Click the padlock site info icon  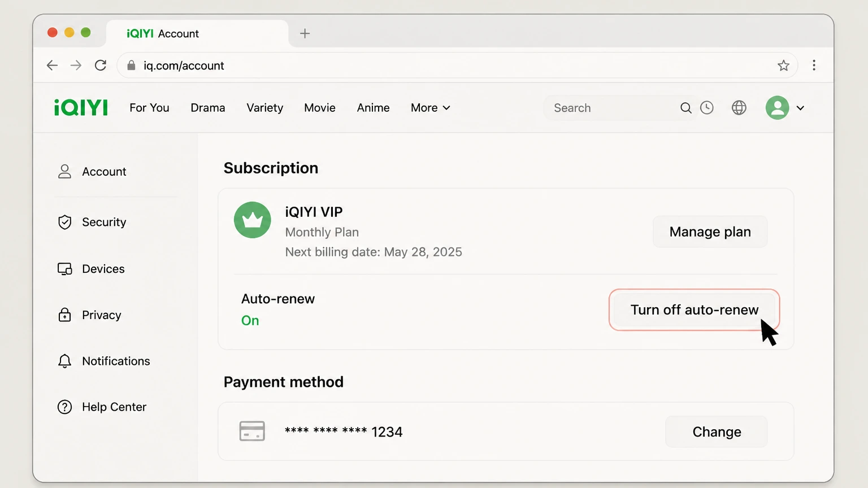point(131,66)
